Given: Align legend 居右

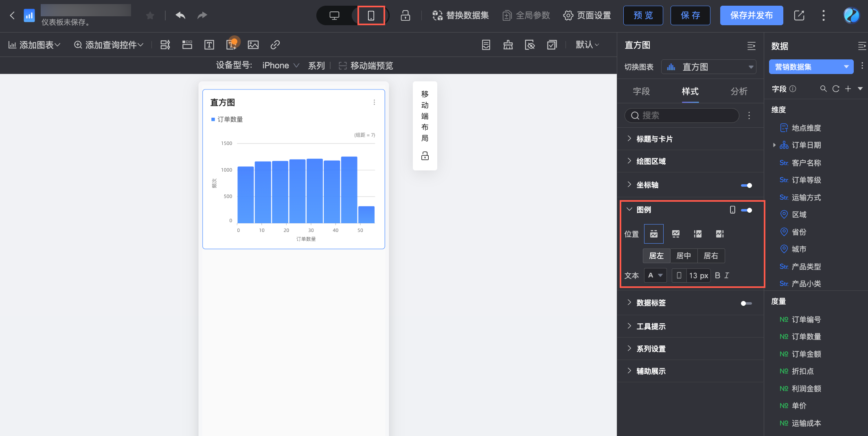Looking at the screenshot, I should [711, 256].
